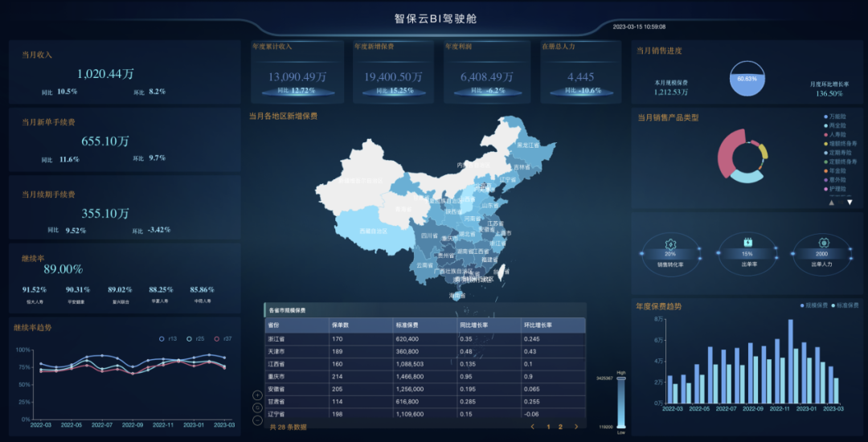This screenshot has width=868, height=442.
Task: Select 黑龙江省 on the map
Action: tap(527, 145)
